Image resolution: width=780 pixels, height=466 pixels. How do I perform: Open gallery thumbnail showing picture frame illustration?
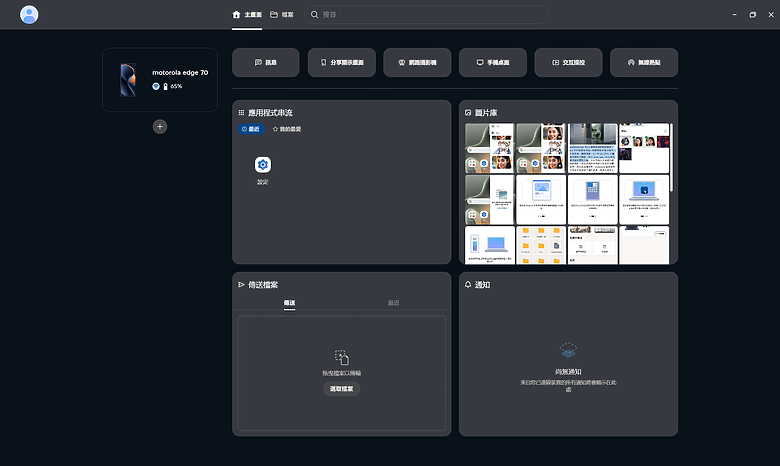click(541, 199)
